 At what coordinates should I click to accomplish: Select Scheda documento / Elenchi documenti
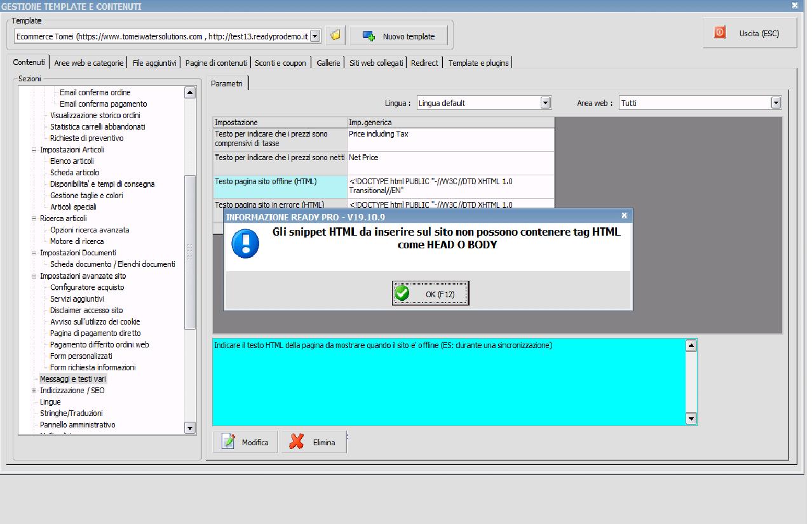tap(112, 264)
